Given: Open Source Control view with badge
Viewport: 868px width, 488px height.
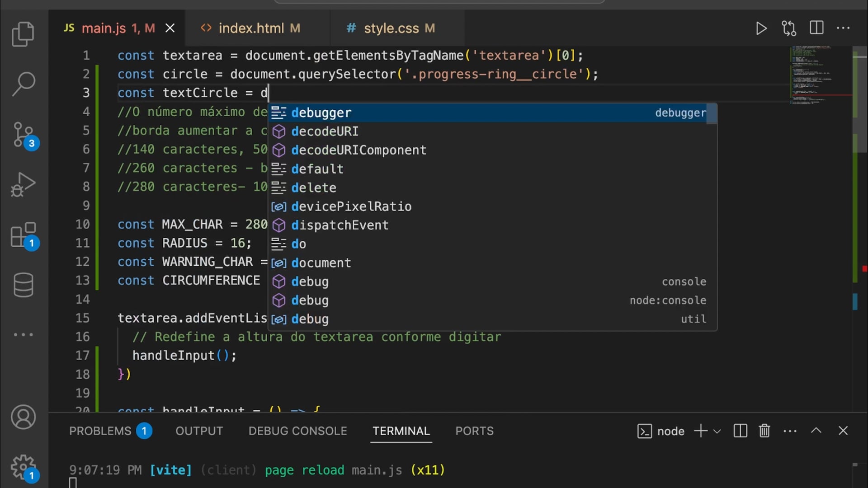Looking at the screenshot, I should 23,135.
